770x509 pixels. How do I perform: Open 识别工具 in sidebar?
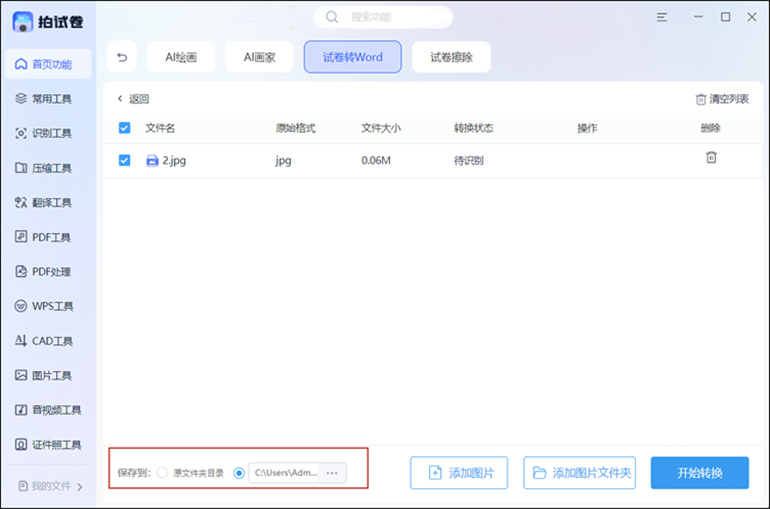(48, 134)
